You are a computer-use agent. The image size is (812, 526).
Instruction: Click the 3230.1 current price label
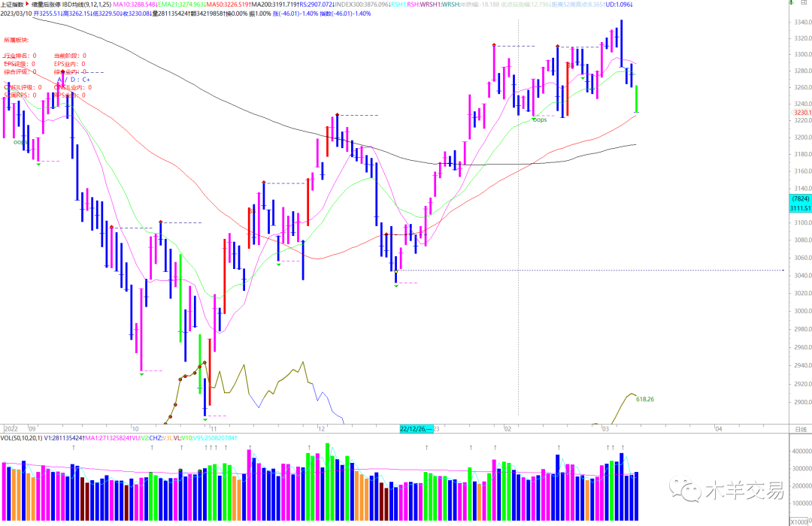(x=803, y=113)
